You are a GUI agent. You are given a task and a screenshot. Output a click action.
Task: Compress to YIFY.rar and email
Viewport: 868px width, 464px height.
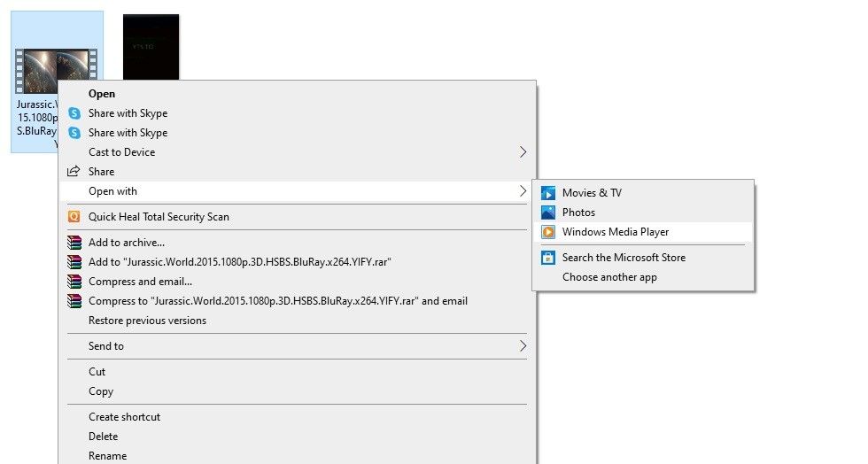(298, 301)
